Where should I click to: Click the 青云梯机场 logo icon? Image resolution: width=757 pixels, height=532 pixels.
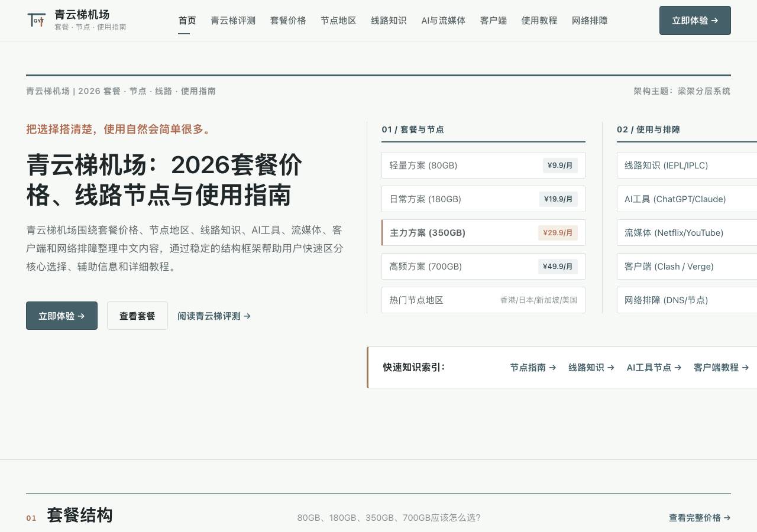[x=37, y=20]
